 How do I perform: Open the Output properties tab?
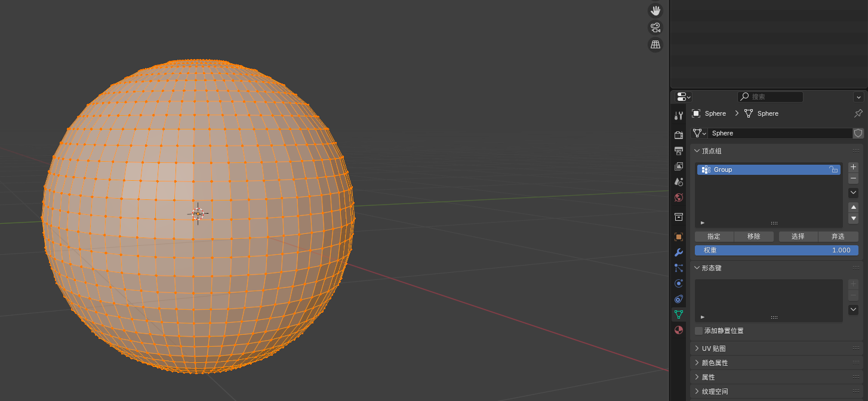click(x=679, y=150)
